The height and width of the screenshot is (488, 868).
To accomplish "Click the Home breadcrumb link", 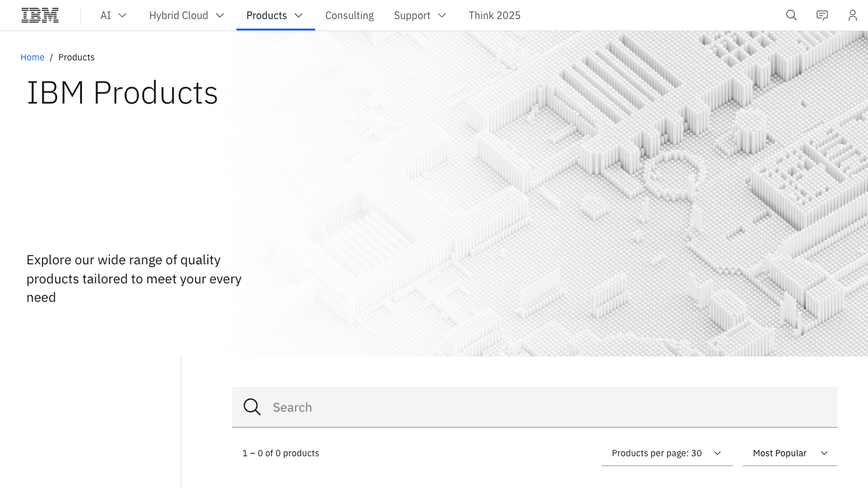I will pos(32,57).
